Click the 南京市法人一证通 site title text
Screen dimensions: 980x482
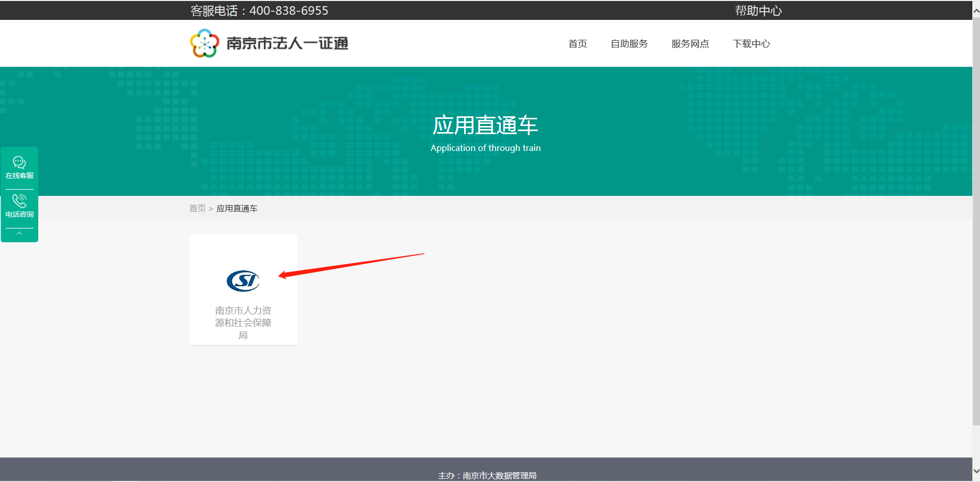[x=287, y=44]
